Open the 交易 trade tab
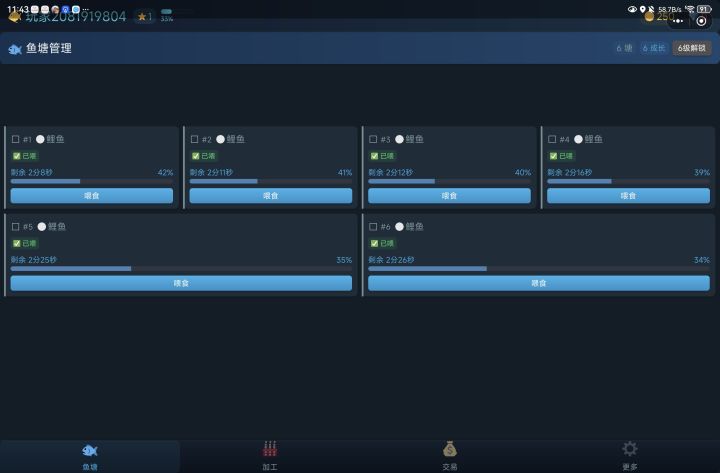Image resolution: width=720 pixels, height=473 pixels. tap(450, 457)
